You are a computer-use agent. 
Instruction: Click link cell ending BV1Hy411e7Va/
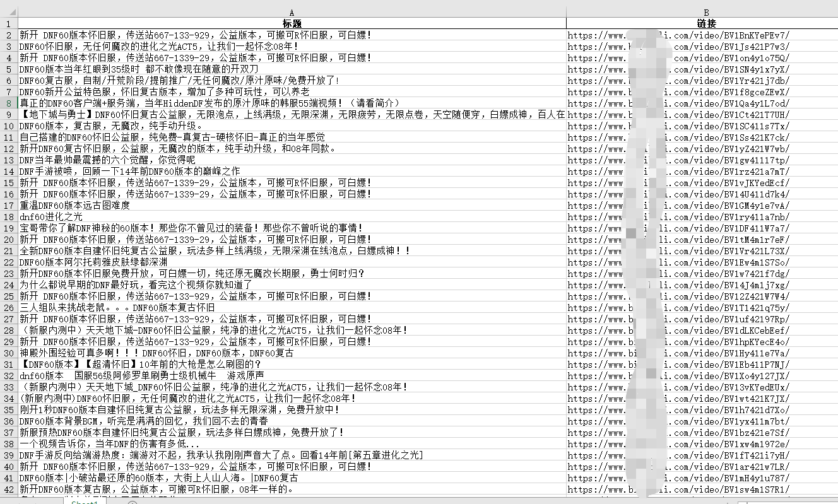coord(702,353)
